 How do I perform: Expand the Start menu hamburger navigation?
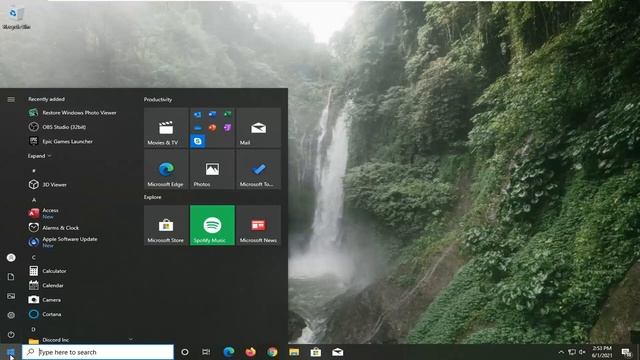[x=11, y=99]
